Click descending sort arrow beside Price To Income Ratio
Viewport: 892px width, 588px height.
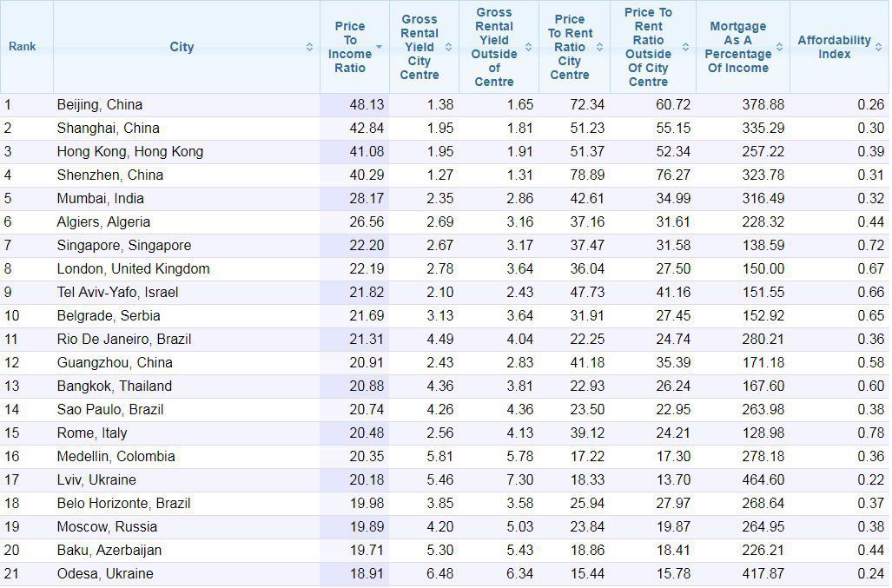click(x=379, y=47)
